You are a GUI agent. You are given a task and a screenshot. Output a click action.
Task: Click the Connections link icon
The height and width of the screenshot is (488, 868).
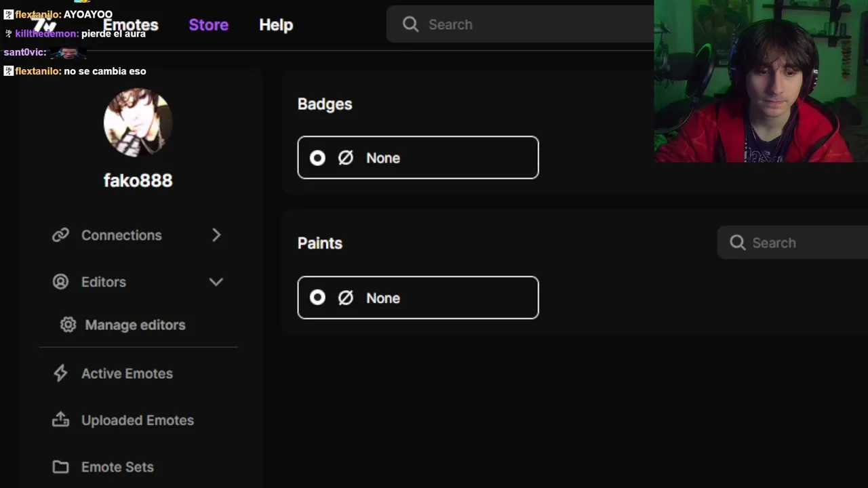pos(61,235)
